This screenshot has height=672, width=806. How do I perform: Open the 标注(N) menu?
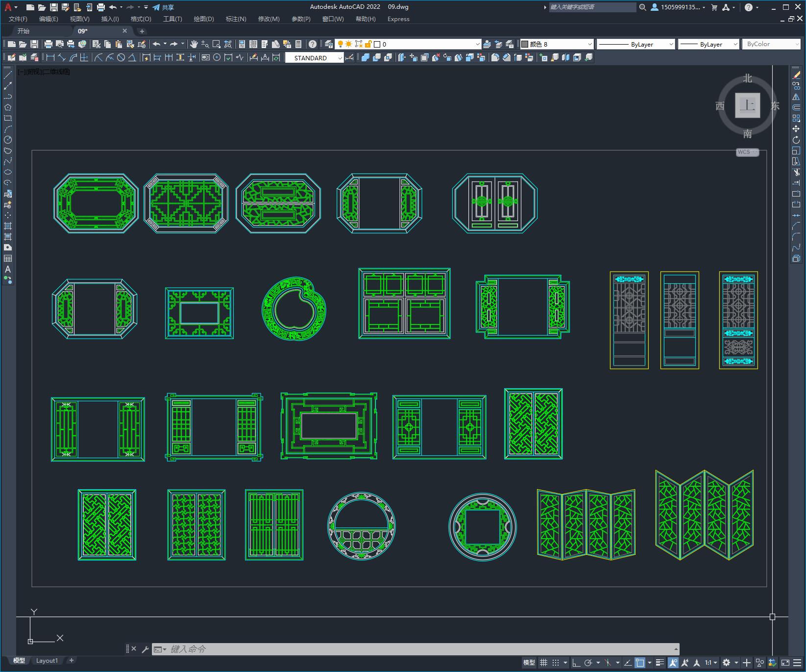point(236,19)
